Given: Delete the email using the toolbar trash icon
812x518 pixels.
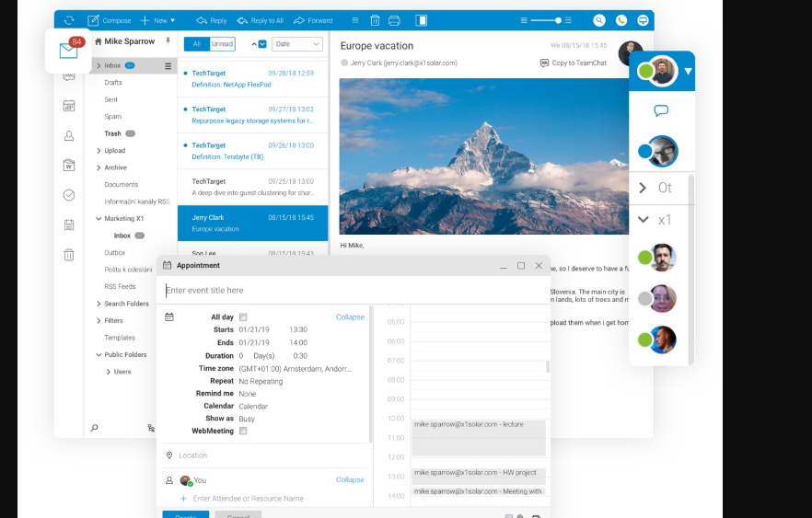Looking at the screenshot, I should [375, 20].
